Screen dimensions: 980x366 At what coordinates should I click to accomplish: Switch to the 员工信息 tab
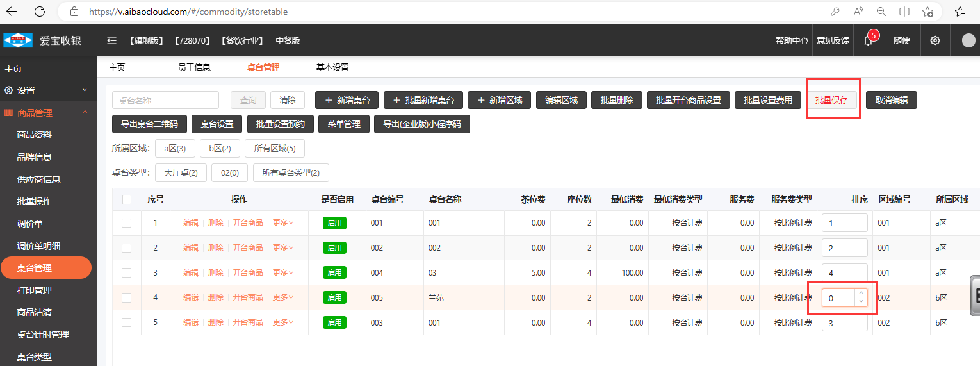tap(193, 67)
